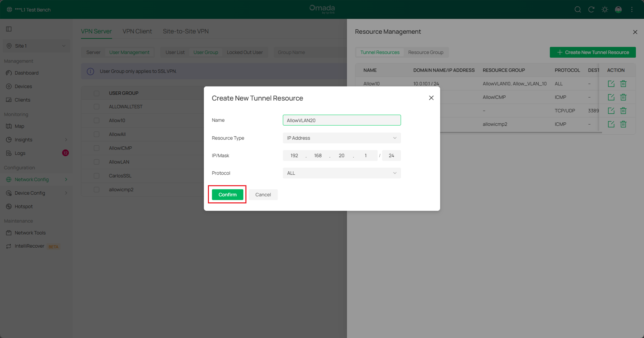
Task: Click the third IP octet field 20
Action: 341,155
